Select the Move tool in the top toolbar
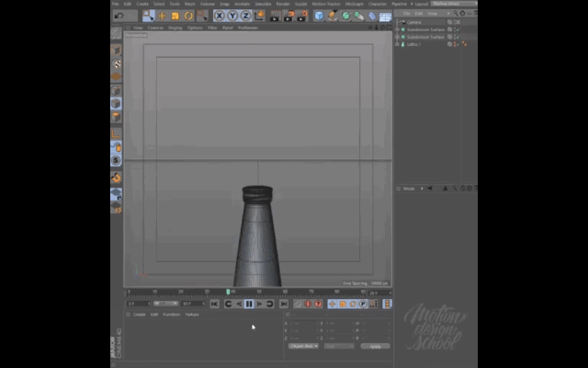The height and width of the screenshot is (368, 588). click(162, 16)
